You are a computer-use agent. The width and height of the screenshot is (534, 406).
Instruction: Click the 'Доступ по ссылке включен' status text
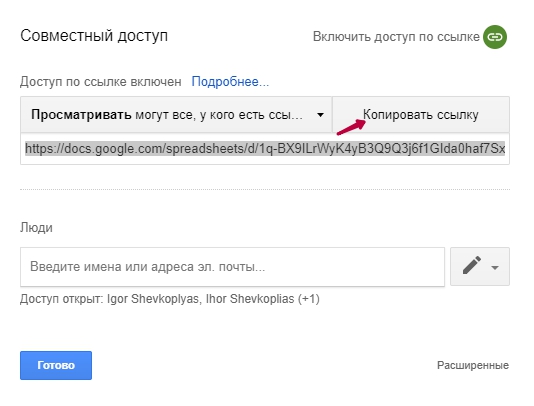100,82
